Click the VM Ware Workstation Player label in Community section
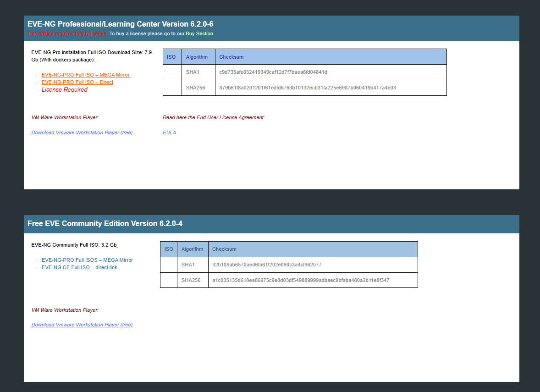 click(x=65, y=310)
